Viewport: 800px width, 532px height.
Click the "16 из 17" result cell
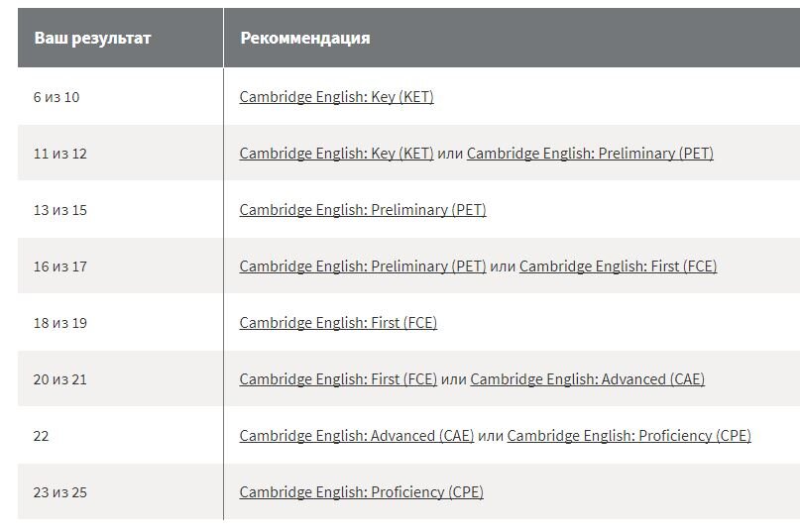[59, 266]
